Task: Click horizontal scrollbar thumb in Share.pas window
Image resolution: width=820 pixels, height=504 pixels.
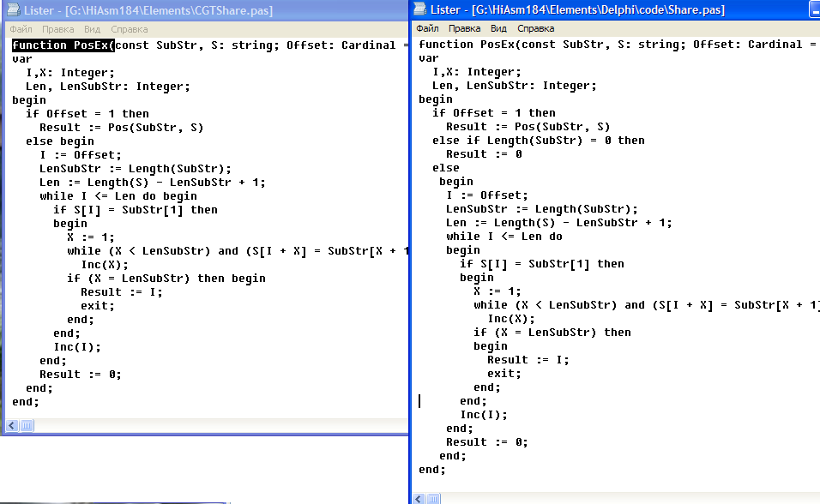Action: point(434,498)
